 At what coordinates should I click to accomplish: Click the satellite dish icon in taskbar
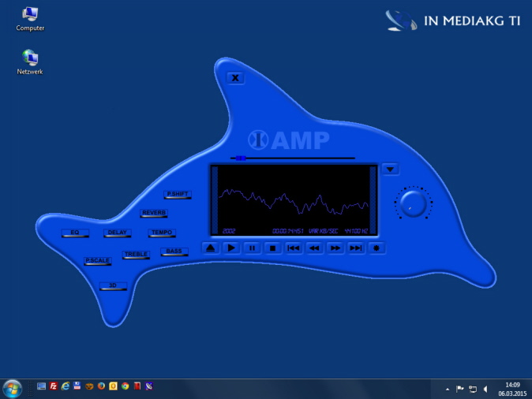149,386
